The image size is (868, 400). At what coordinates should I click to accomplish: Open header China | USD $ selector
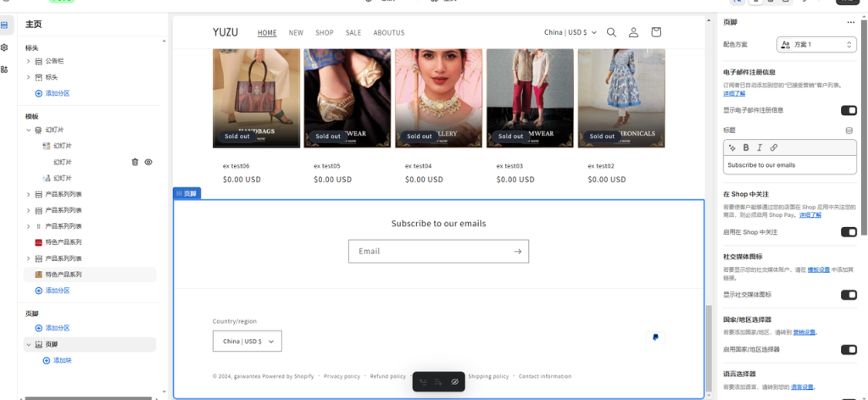[x=570, y=32]
